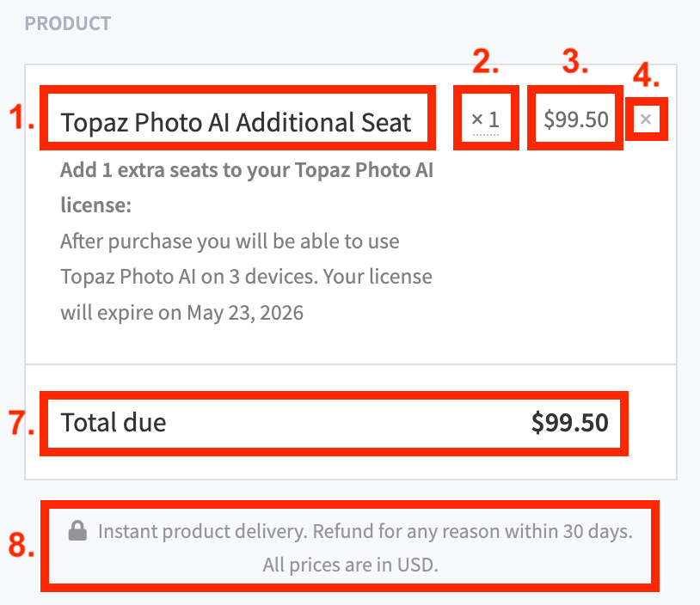The width and height of the screenshot is (700, 605).
Task: Click the bold $99.50 total amount
Action: pyautogui.click(x=569, y=422)
